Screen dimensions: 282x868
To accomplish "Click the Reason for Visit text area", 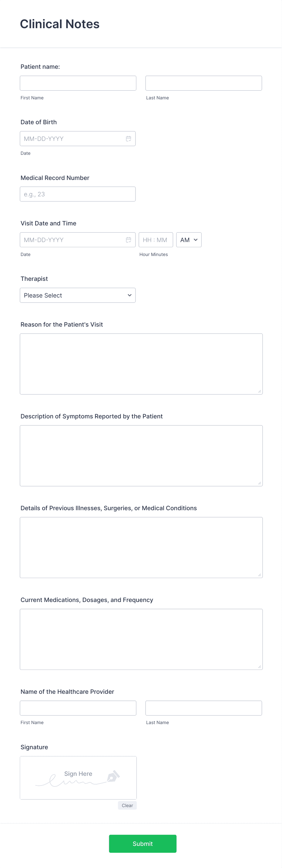I will [141, 364].
